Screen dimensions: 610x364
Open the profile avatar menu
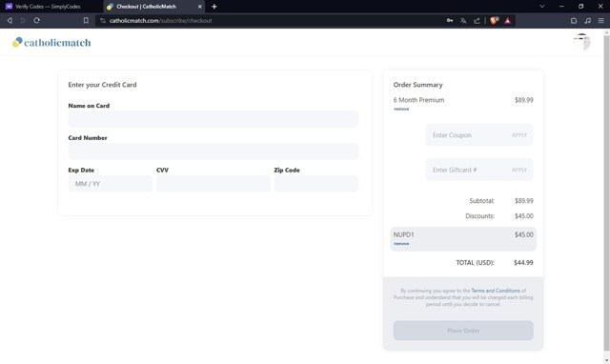582,42
